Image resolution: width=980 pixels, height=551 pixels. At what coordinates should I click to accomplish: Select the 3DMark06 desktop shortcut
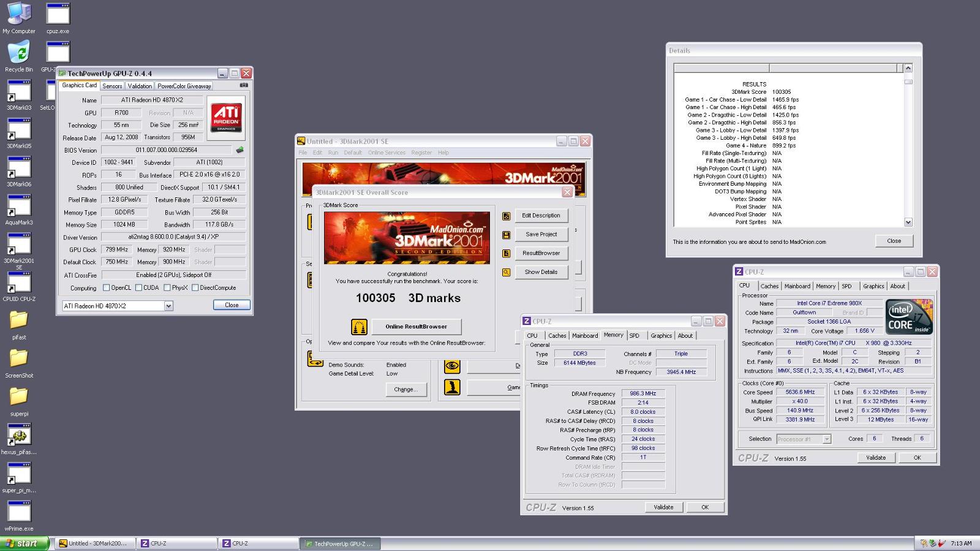(x=19, y=171)
